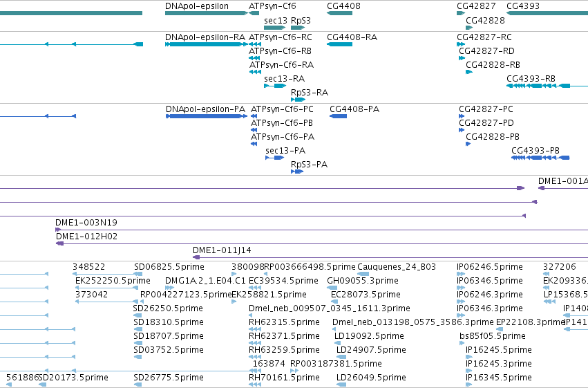Click the ATPsyn-Cf6-RC transcript label
Image resolution: width=588 pixels, height=388 pixels.
[x=280, y=37]
